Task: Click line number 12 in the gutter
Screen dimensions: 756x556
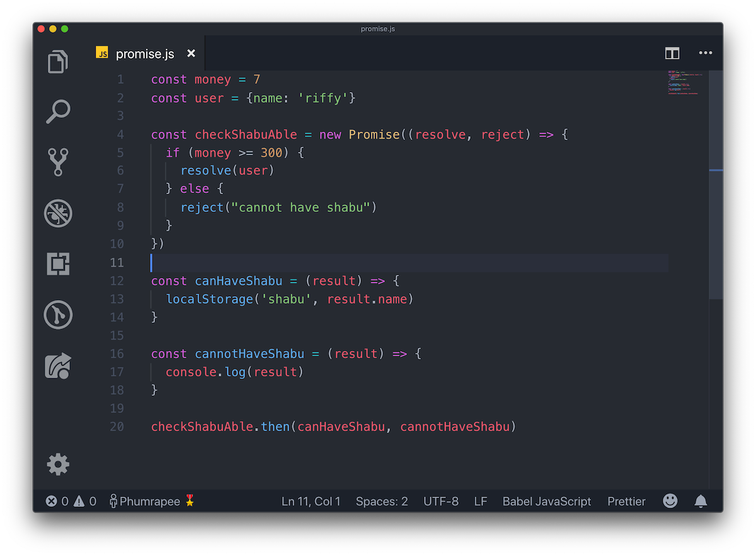Action: [117, 281]
